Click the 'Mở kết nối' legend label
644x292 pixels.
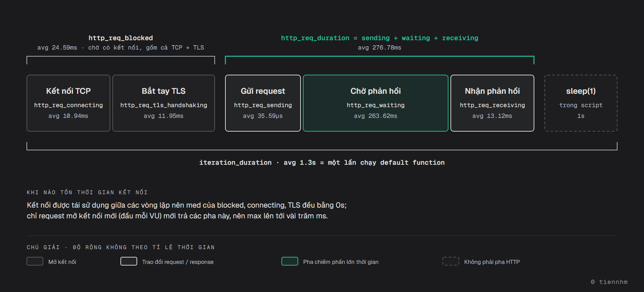[x=62, y=262]
